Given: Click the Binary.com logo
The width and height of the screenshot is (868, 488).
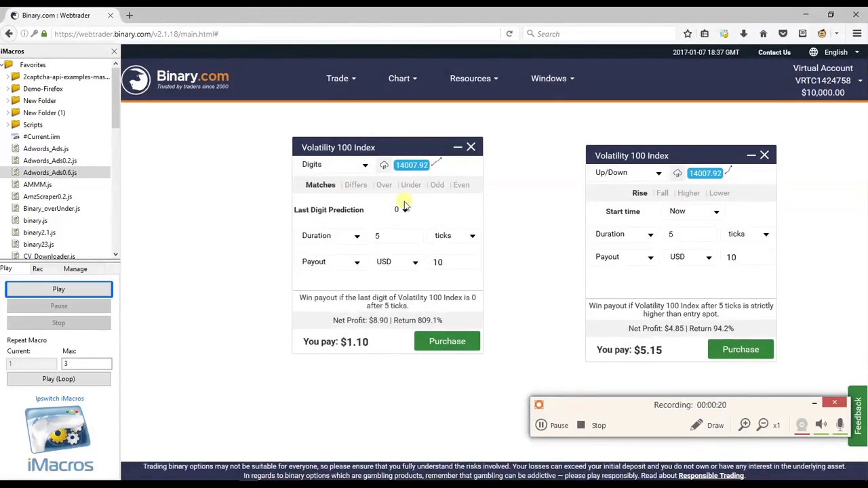Looking at the screenshot, I should tap(175, 79).
